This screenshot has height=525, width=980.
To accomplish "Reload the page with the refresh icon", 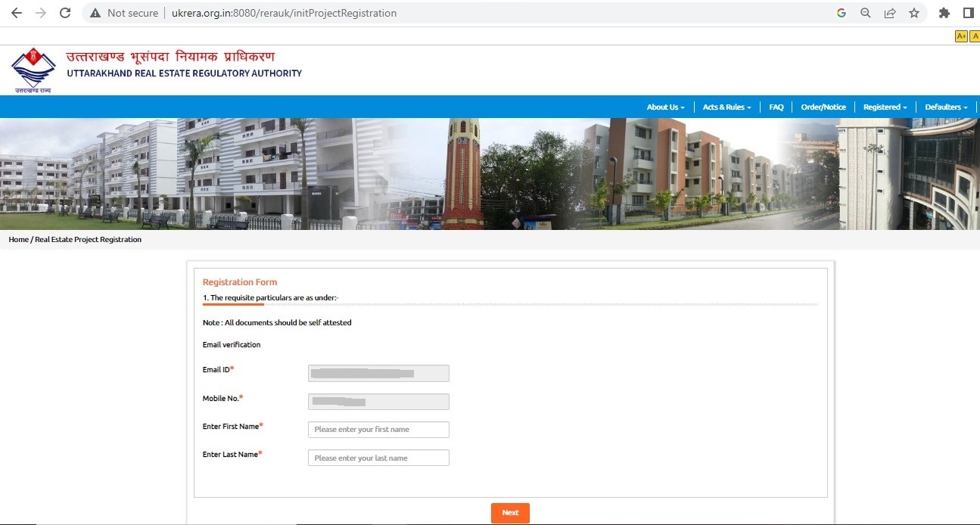I will click(64, 12).
